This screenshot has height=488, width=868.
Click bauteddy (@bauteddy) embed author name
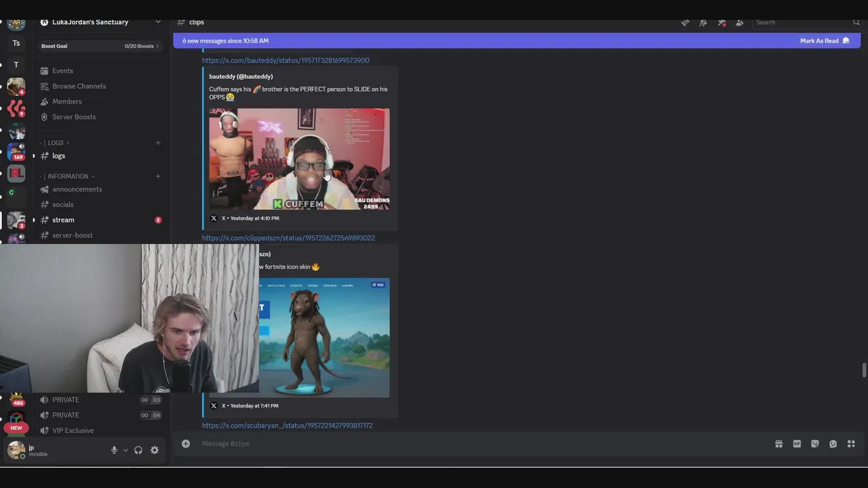coord(241,77)
